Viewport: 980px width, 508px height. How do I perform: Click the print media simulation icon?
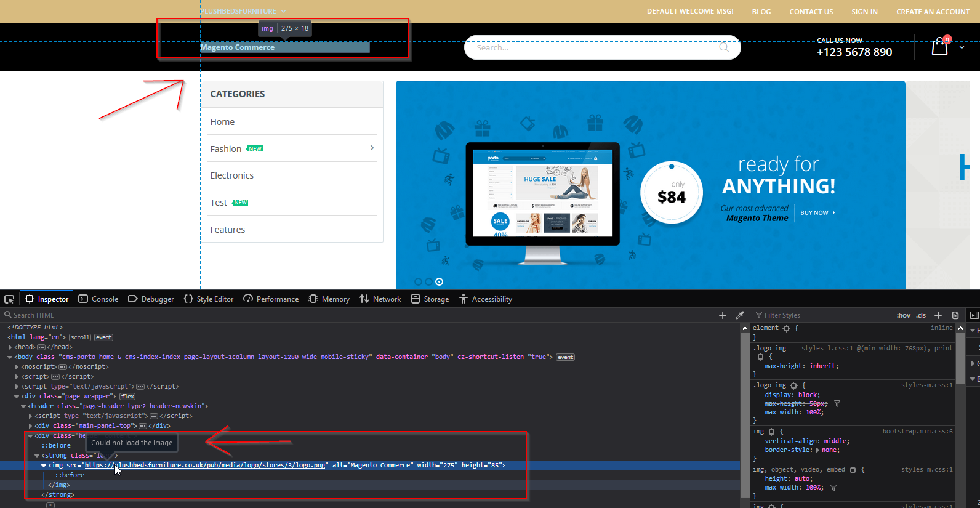click(955, 315)
